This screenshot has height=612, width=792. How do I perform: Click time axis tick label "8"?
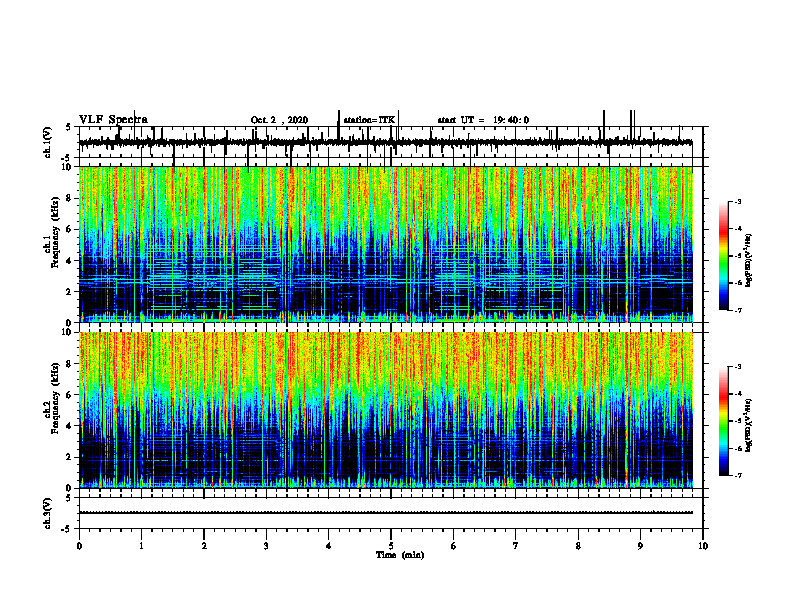(578, 546)
